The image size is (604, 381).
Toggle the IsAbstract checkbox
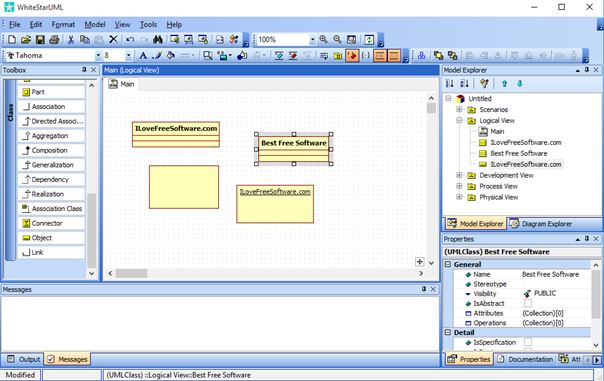(528, 303)
